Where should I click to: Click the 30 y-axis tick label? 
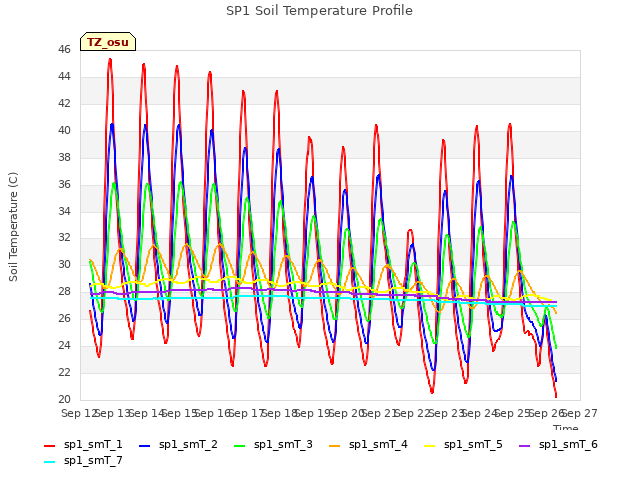64,264
